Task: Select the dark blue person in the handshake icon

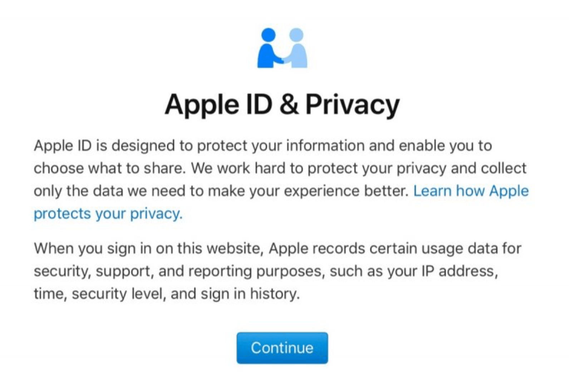Action: 266,50
